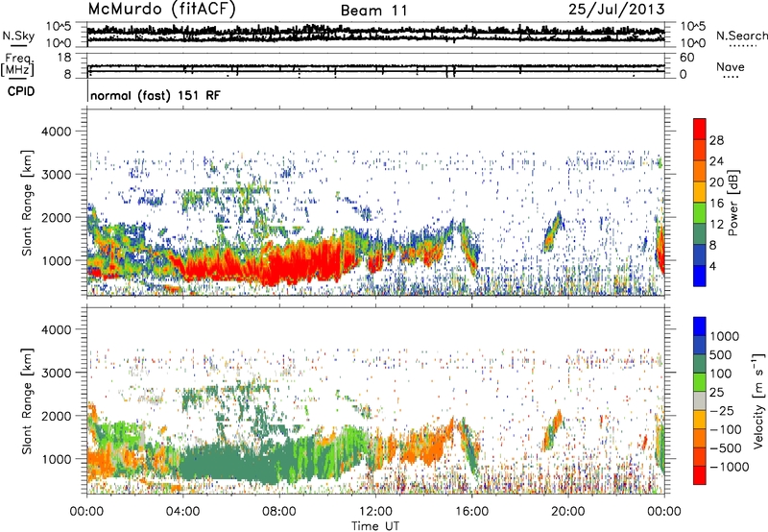The image size is (768, 532).
Task: Click the 28 label on Power colorbar
Action: [x=716, y=140]
